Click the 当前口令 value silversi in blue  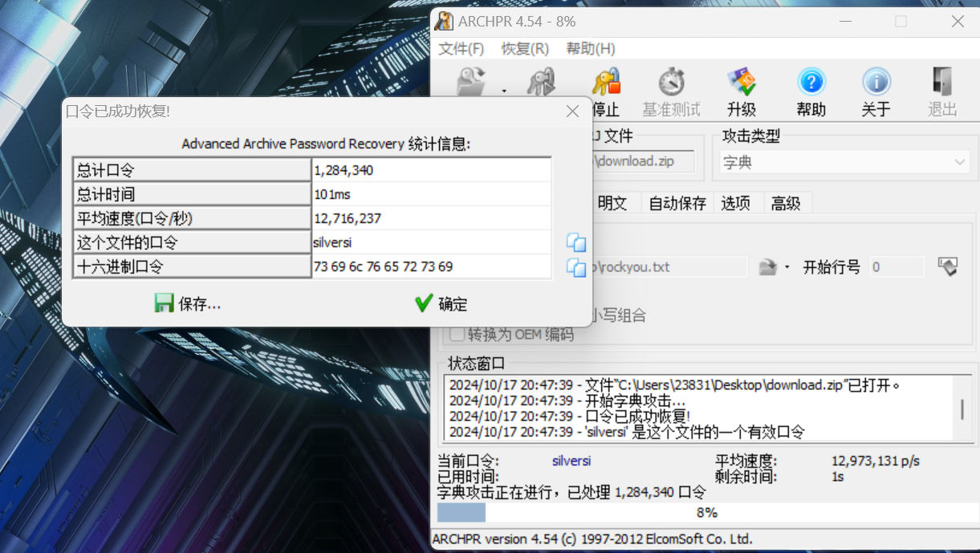click(571, 462)
